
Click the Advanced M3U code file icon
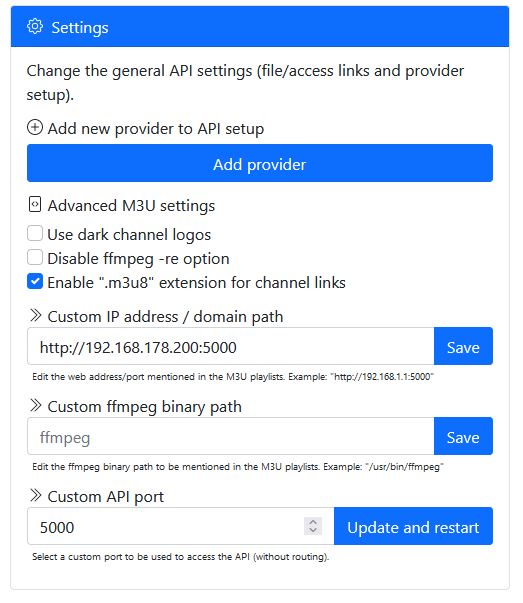35,205
